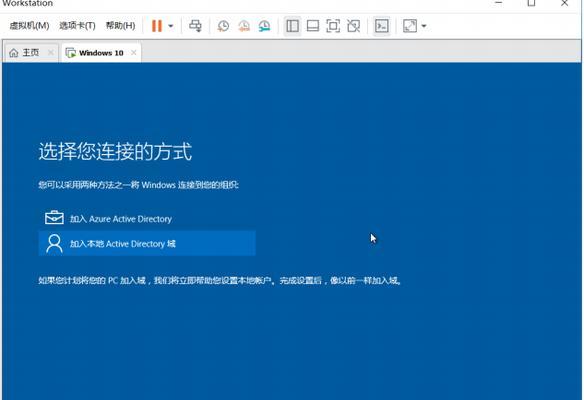Toggle the thumbnail bar view icon
Image resolution: width=584 pixels, height=400 pixels.
click(312, 26)
